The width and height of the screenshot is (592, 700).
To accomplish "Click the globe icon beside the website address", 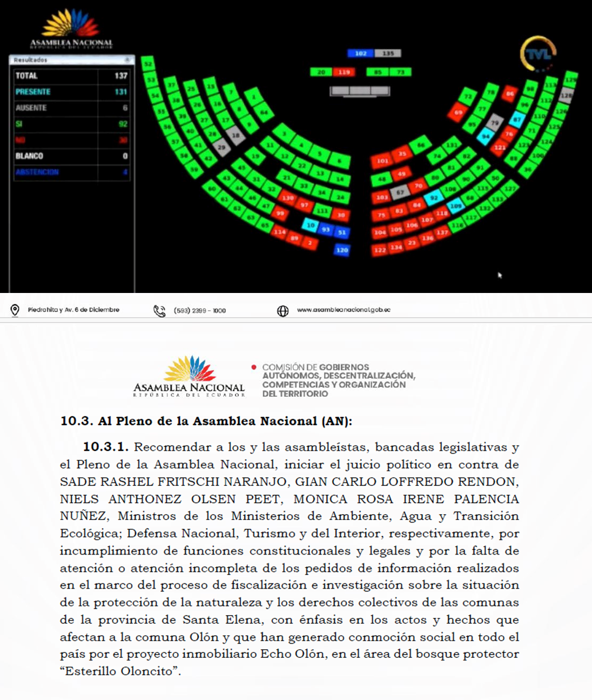I will (282, 311).
